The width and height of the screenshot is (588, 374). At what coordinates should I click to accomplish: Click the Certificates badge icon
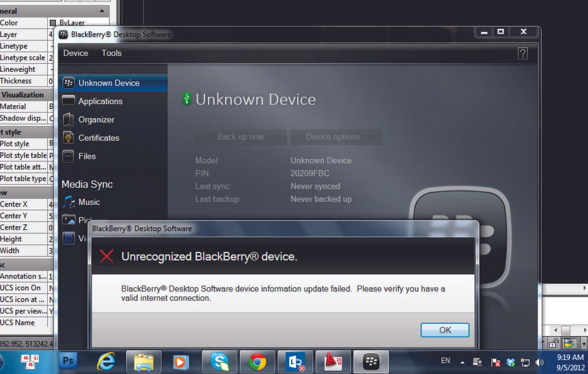(68, 138)
